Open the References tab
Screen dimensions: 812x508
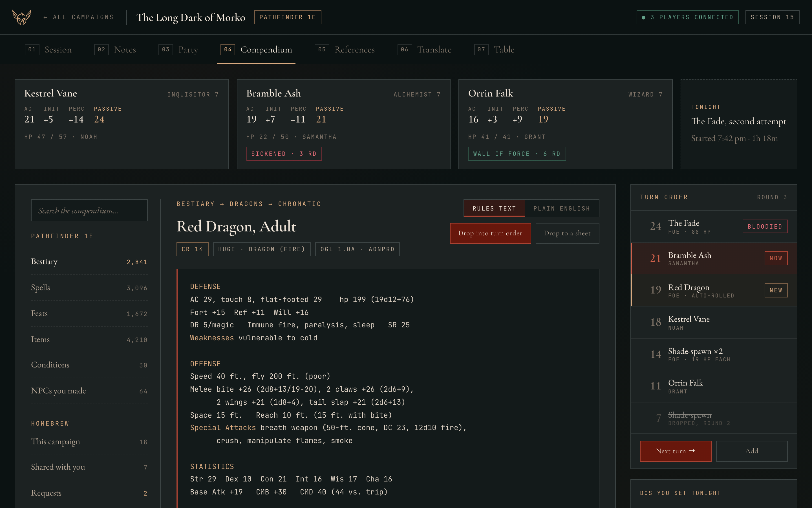(x=345, y=50)
